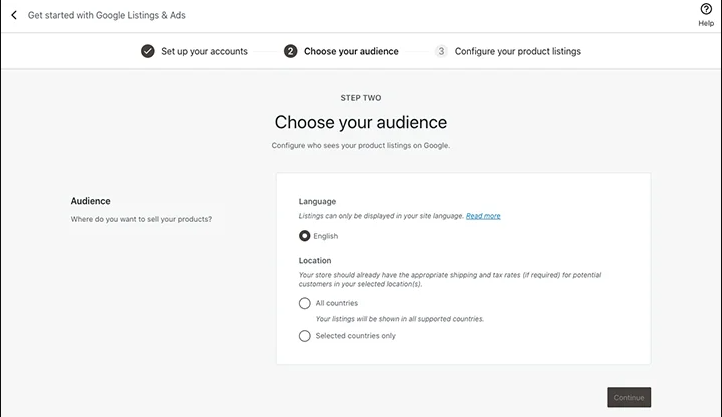Image resolution: width=722 pixels, height=417 pixels.
Task: Click the shipping and tax rates note under Location
Action: (x=450, y=279)
